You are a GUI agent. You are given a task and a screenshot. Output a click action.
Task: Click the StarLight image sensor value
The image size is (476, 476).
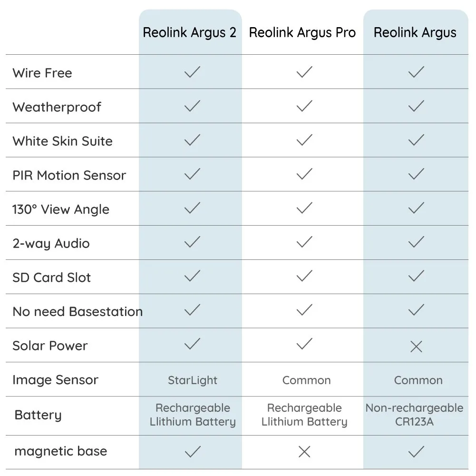point(193,380)
